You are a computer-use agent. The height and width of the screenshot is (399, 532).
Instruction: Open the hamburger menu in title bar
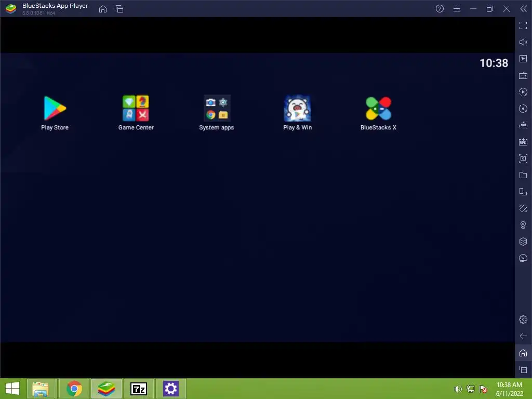(x=457, y=9)
